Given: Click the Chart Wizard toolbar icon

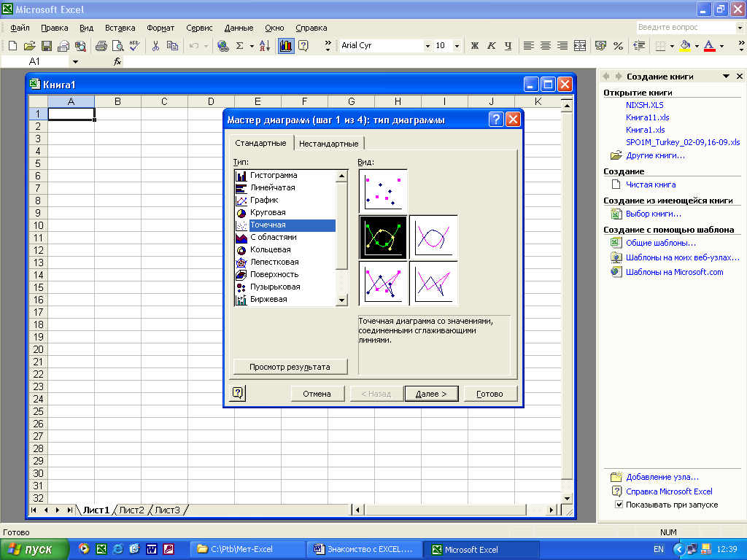Looking at the screenshot, I should coord(286,46).
